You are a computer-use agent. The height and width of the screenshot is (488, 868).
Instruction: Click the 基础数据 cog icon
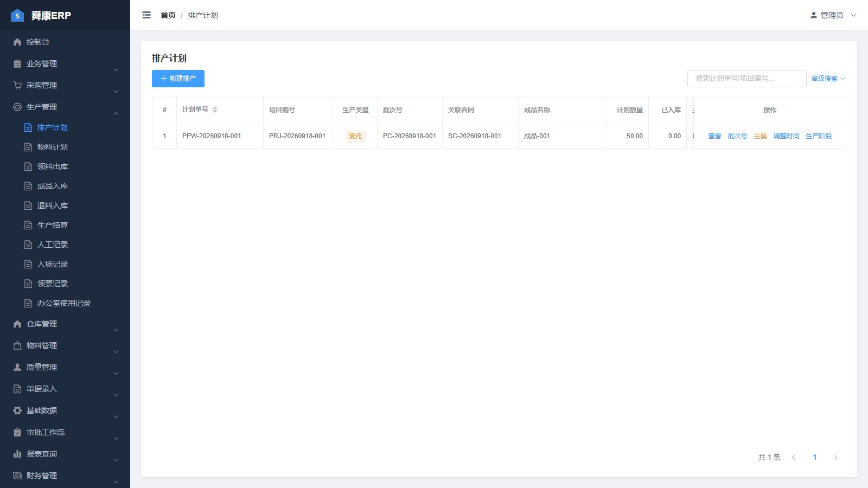17,410
